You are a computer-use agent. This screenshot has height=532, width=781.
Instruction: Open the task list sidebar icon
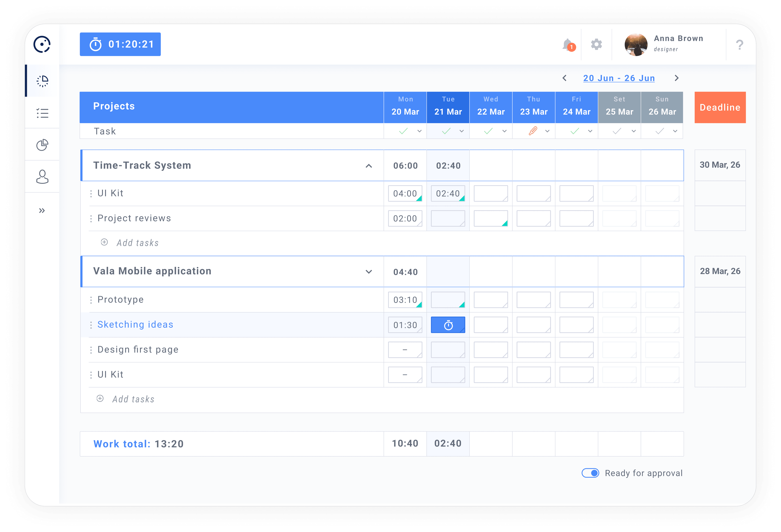[42, 113]
